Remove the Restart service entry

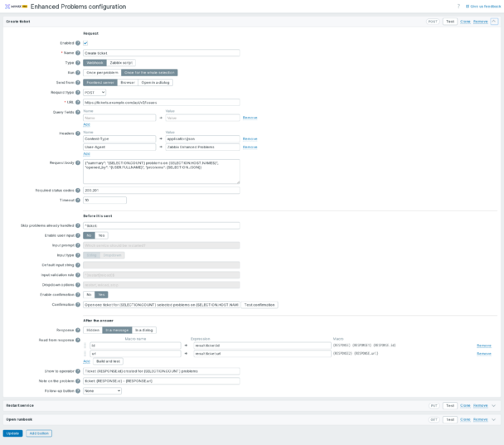pyautogui.click(x=481, y=406)
